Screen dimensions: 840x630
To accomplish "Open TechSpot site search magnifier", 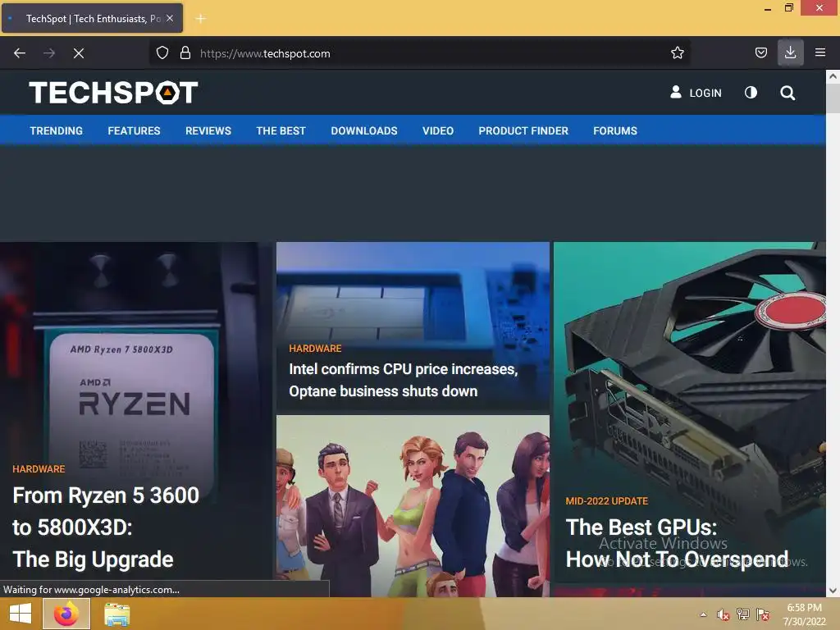I will (x=787, y=93).
